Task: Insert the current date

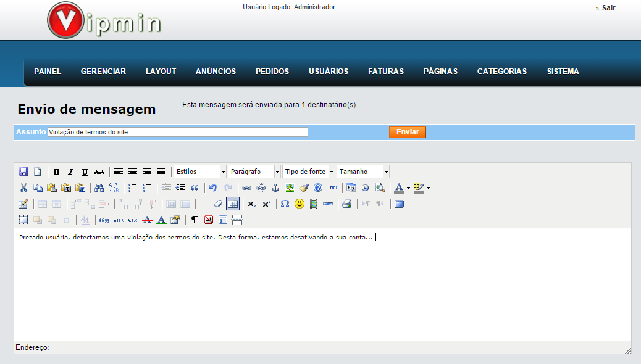Action: [x=351, y=188]
